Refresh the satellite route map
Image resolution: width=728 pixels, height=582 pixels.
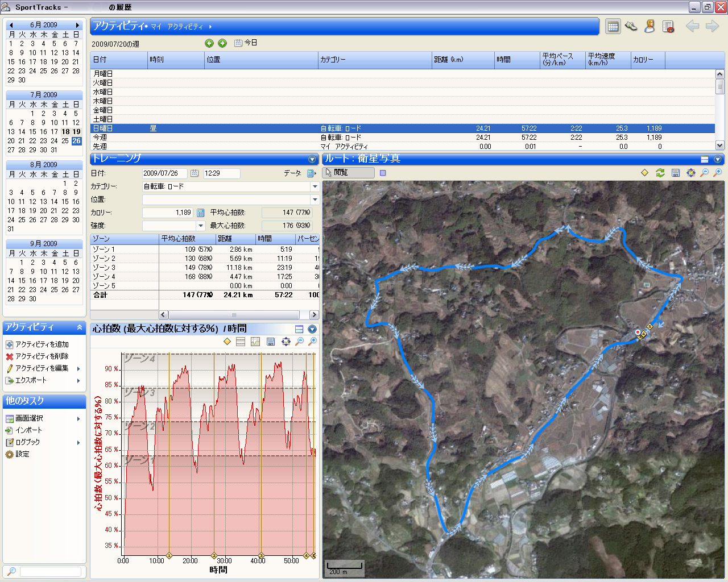660,173
